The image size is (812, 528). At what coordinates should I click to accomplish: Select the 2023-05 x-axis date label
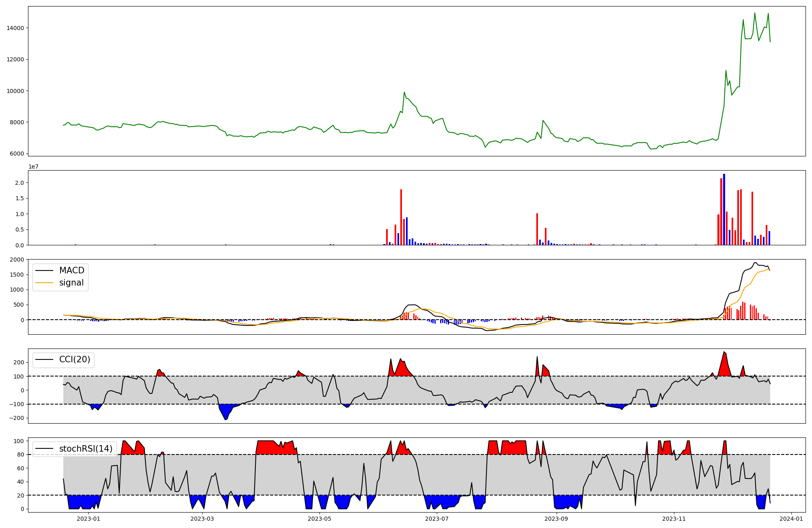tap(320, 519)
